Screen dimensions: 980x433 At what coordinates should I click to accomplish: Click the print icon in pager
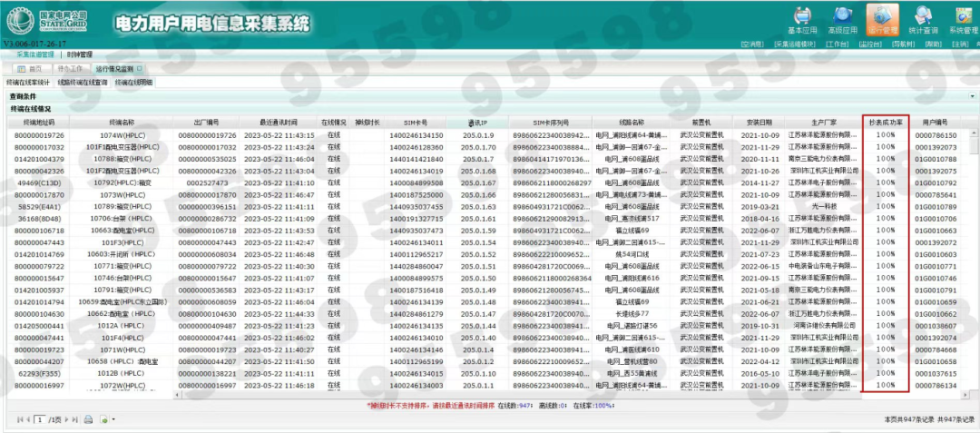coord(89,419)
